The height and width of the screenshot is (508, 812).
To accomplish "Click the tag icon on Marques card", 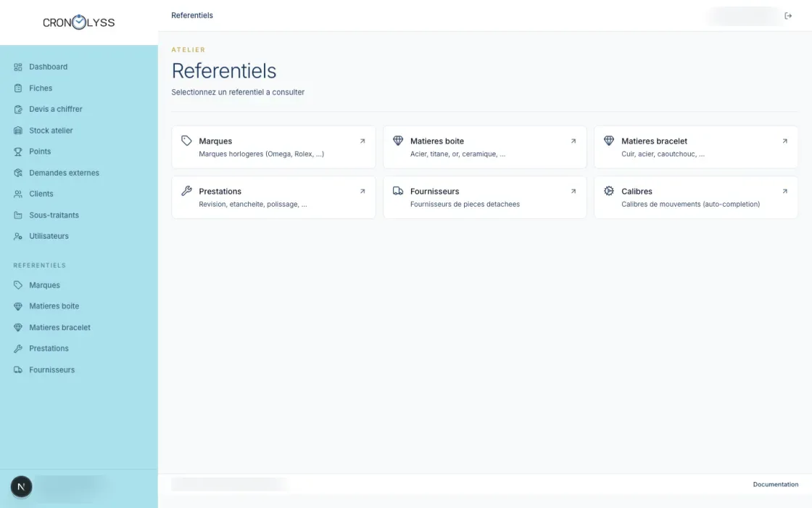I will (x=186, y=141).
